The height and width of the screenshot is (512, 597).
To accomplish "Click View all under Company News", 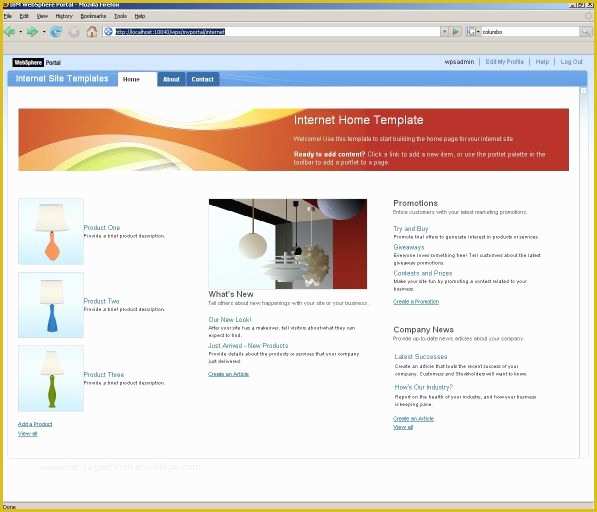I will 403,427.
